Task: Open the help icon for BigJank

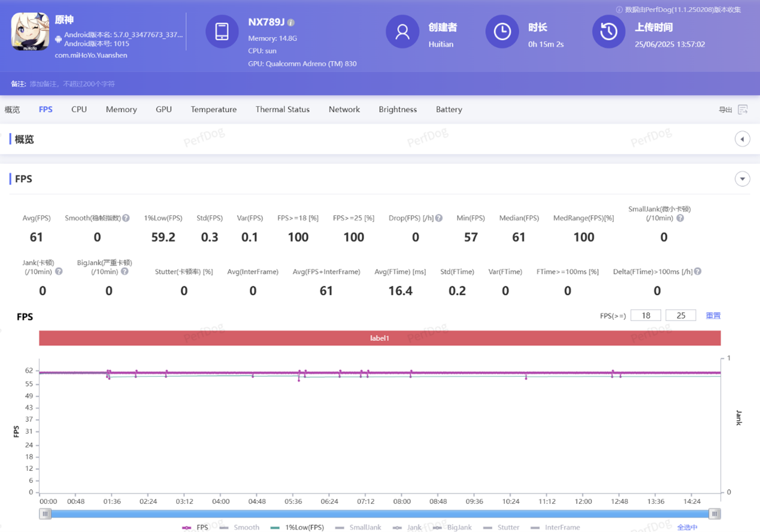Action: tap(125, 271)
